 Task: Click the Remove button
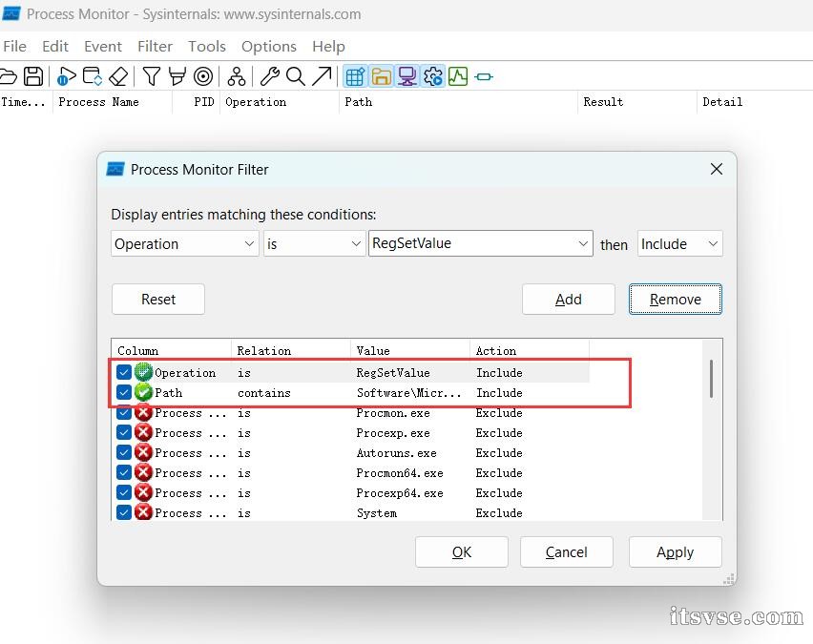pyautogui.click(x=675, y=300)
